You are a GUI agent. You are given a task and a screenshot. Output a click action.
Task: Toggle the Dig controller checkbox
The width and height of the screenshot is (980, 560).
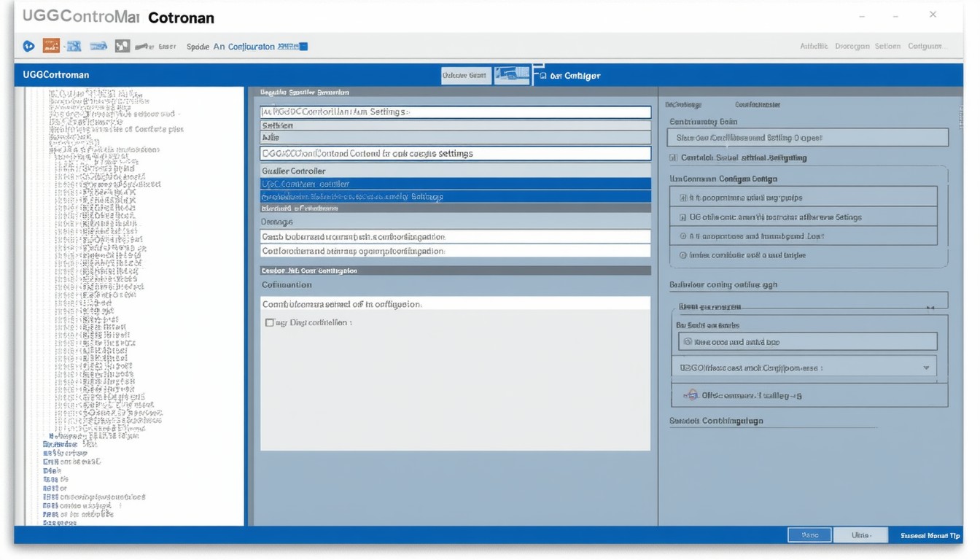270,322
